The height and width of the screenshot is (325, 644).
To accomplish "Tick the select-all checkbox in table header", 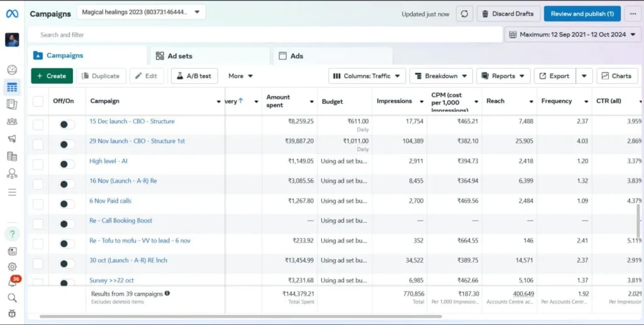I will coord(38,101).
